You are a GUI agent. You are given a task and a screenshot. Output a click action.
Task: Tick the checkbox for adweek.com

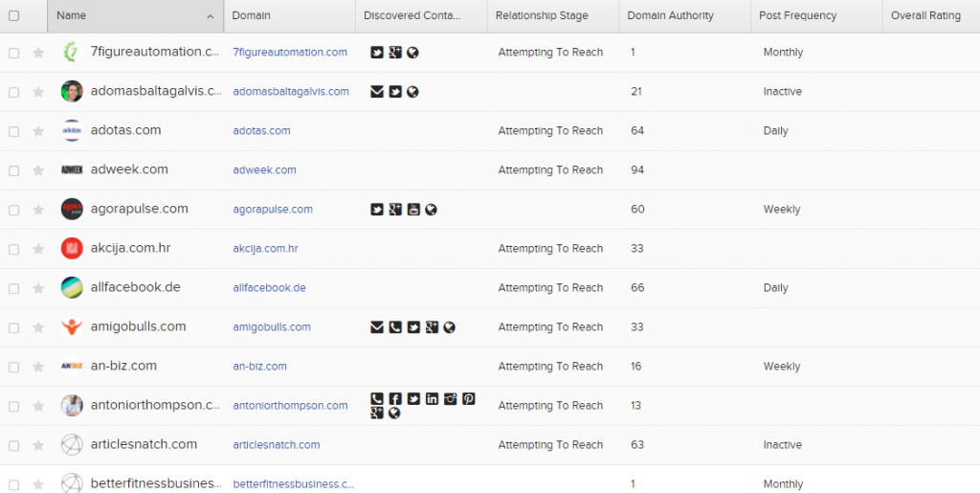[13, 171]
